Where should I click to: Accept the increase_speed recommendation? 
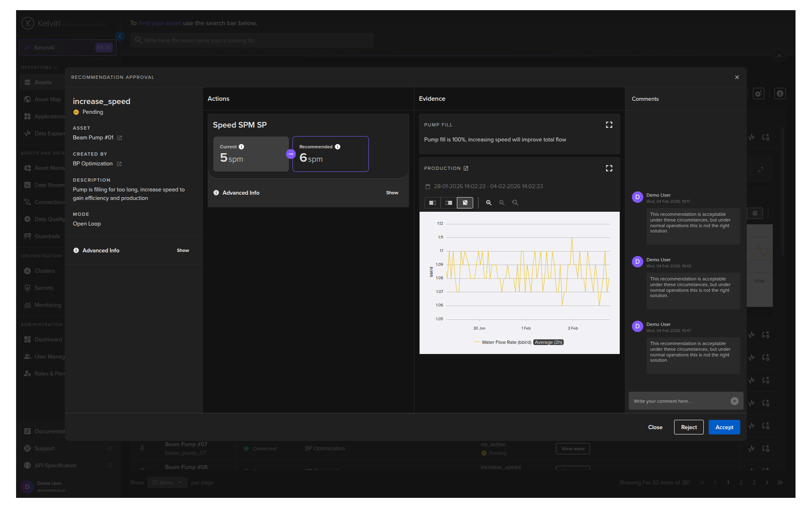click(724, 427)
